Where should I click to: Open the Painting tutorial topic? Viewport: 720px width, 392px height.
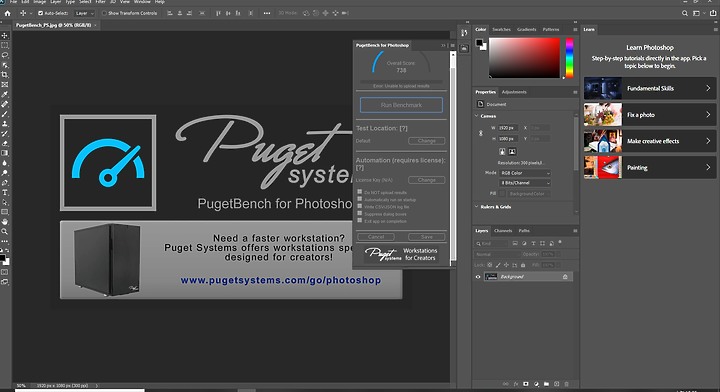point(650,168)
